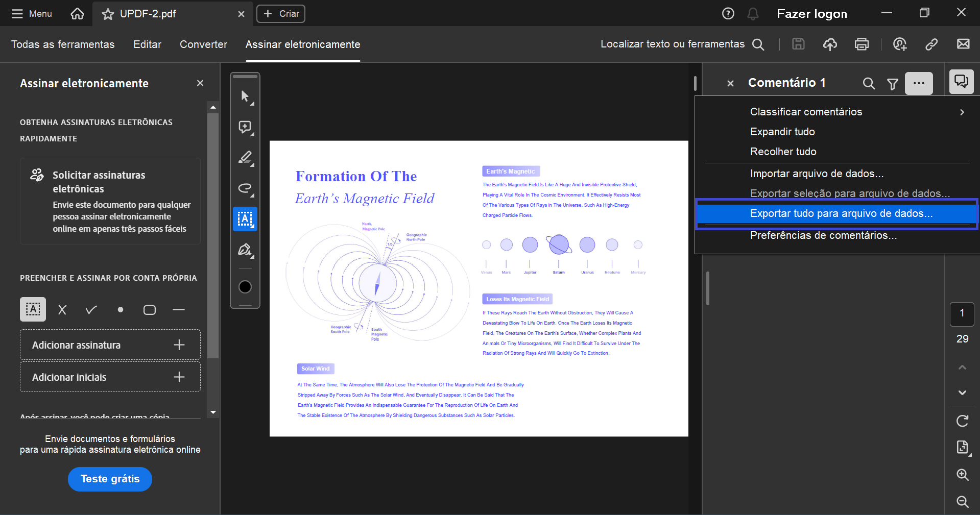Switch to the Converter tab
The height and width of the screenshot is (515, 980).
pyautogui.click(x=203, y=44)
